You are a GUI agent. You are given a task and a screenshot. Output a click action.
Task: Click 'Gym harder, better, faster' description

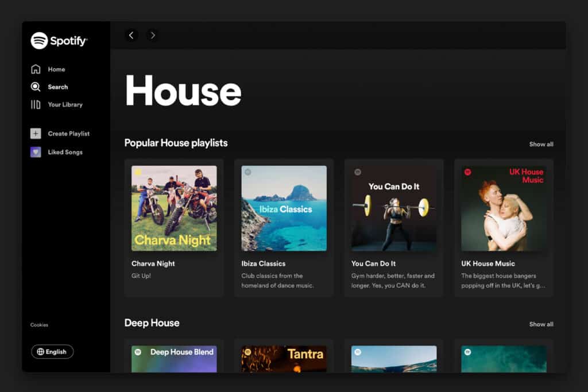tap(393, 281)
